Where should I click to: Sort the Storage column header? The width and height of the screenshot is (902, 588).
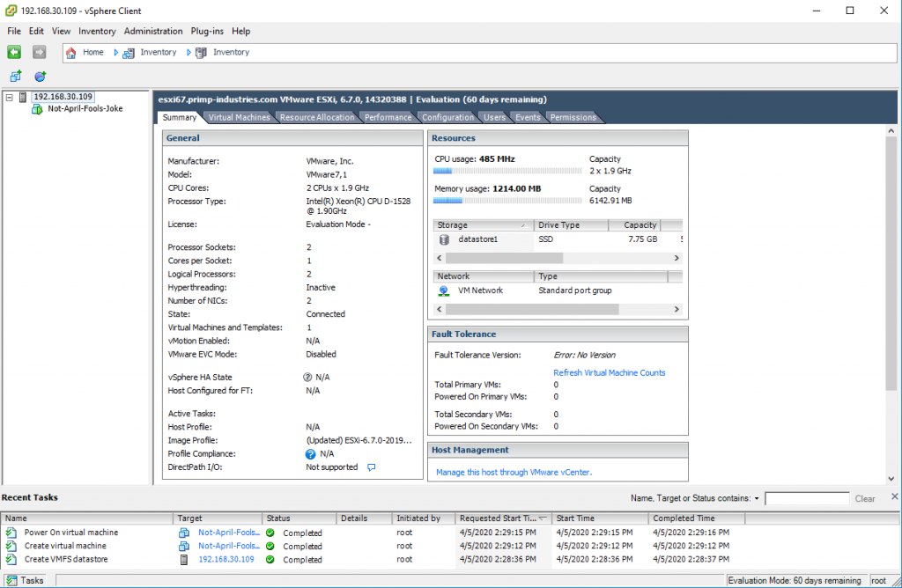tap(482, 225)
